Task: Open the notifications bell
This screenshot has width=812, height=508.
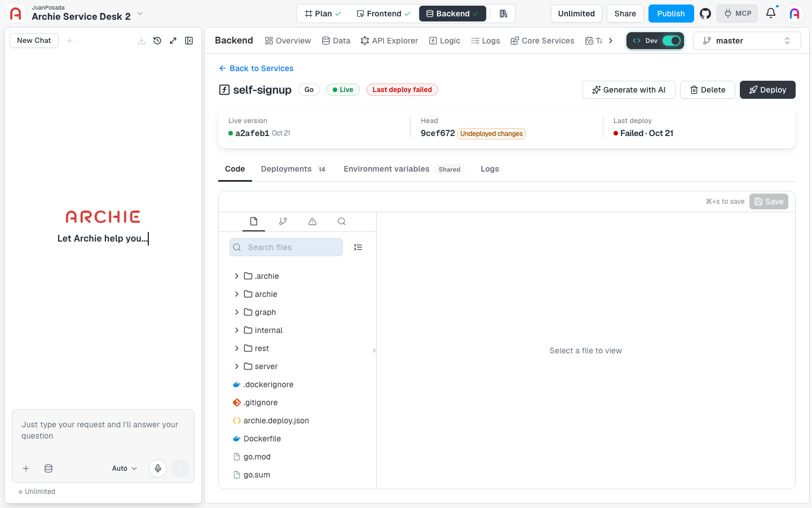Action: (x=771, y=13)
